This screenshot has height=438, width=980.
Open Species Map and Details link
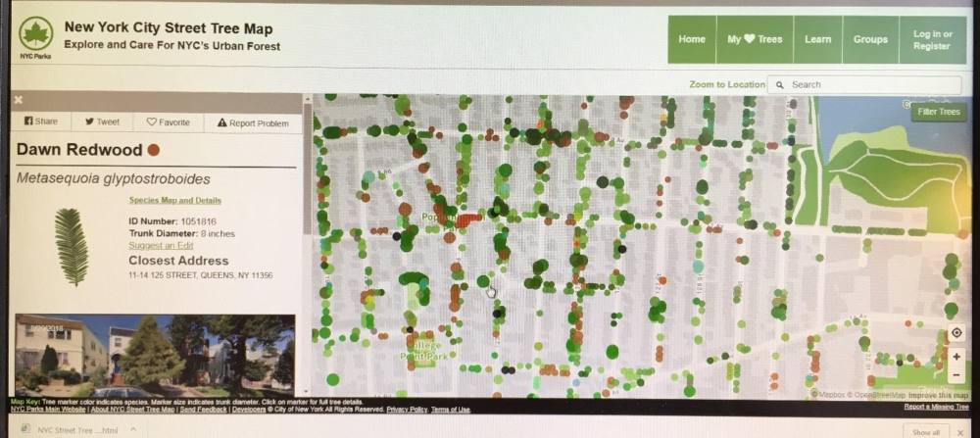click(x=175, y=201)
